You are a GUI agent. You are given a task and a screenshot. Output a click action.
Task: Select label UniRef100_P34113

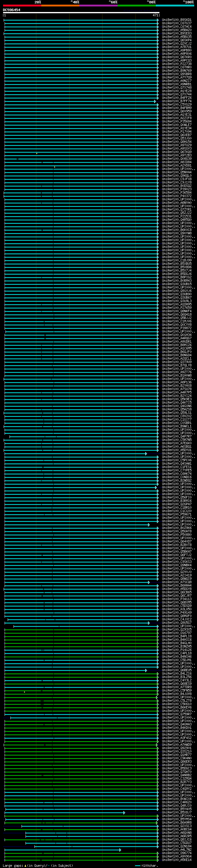(176, 599)
